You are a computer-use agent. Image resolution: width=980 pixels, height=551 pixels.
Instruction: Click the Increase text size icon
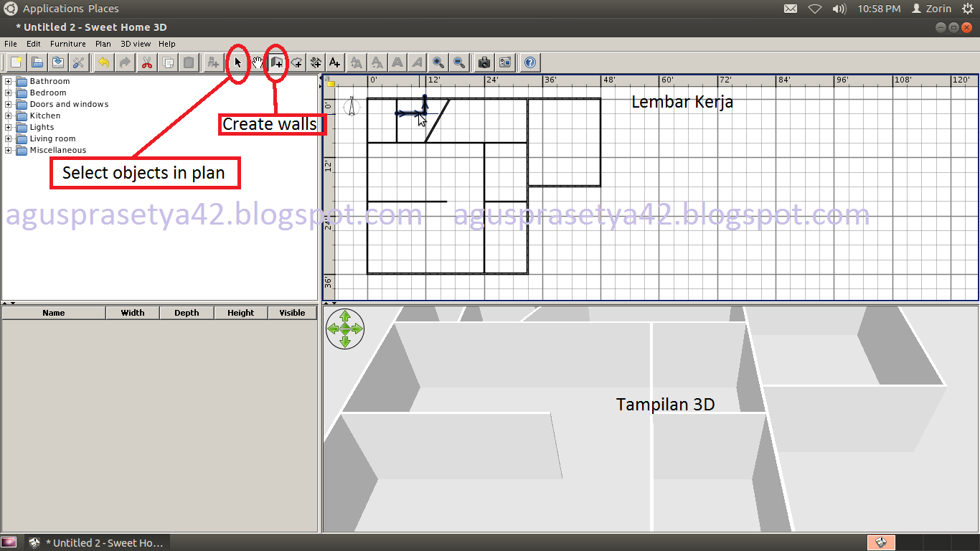point(357,63)
